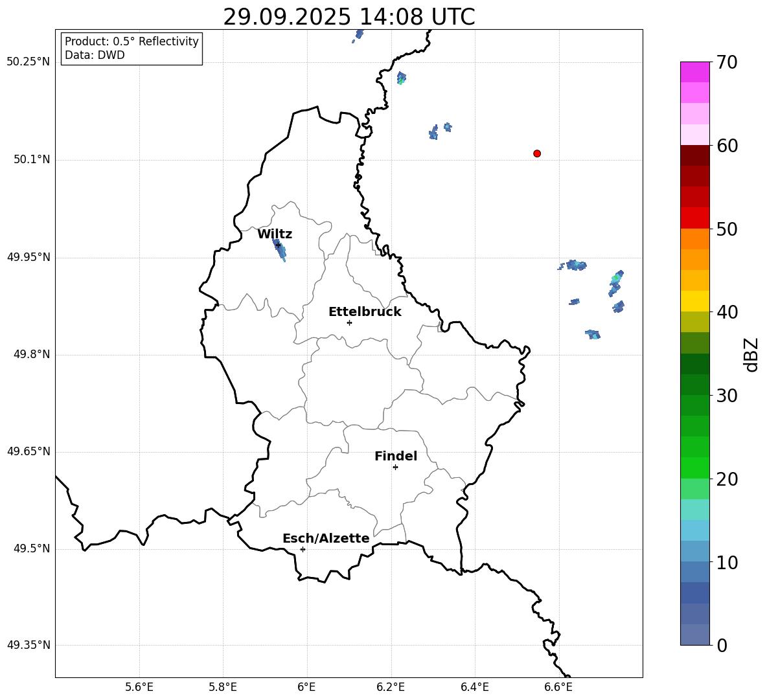Image resolution: width=767 pixels, height=700 pixels.
Task: Click the dBZ colorbar label
Action: coord(752,354)
